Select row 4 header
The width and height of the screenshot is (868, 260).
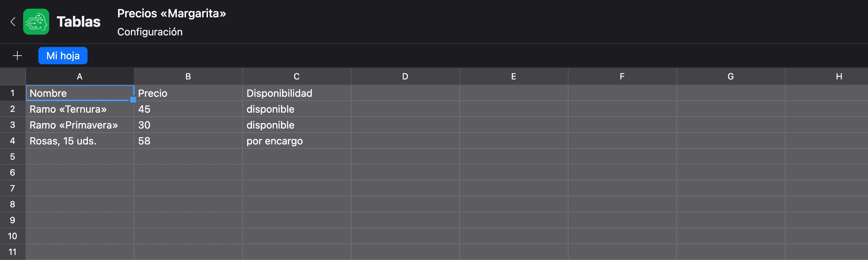[x=13, y=141]
